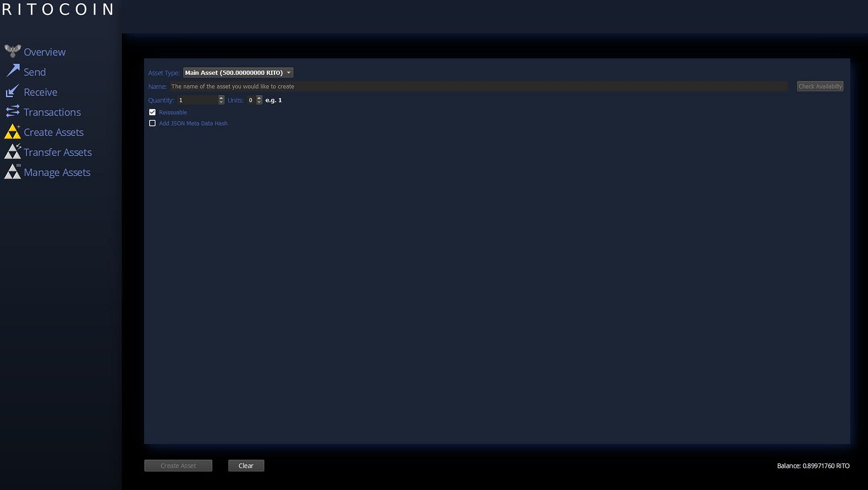The image size is (868, 490).
Task: Switch to the Receive section
Action: 41,92
